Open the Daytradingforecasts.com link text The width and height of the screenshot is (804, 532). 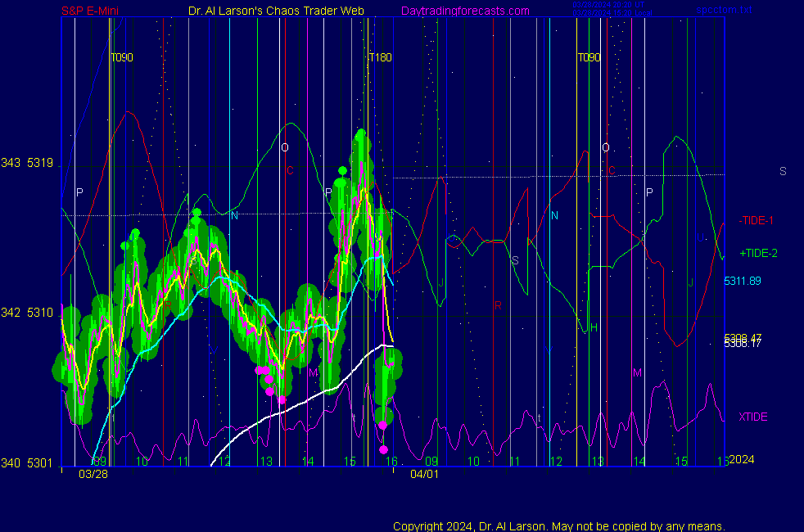point(465,11)
